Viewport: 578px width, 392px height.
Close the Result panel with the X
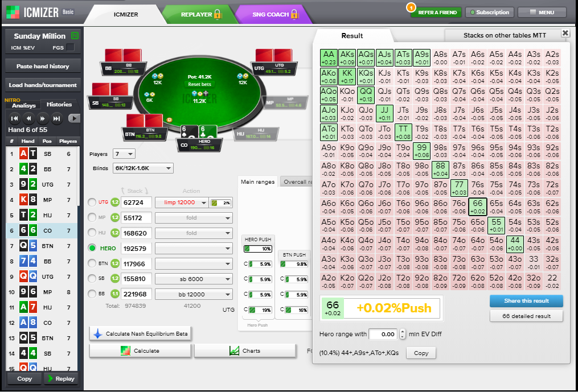coord(565,33)
